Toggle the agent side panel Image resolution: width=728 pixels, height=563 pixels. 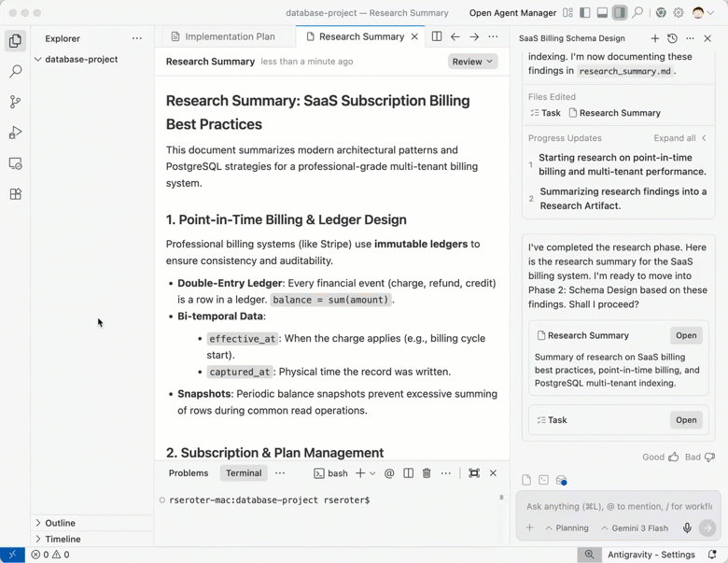(x=619, y=13)
